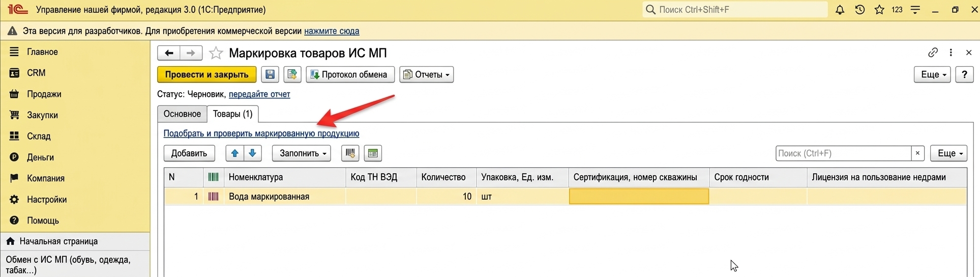Viewport: 980px width, 277px height.
Task: Open the Склад section in sidebar
Action: 39,136
